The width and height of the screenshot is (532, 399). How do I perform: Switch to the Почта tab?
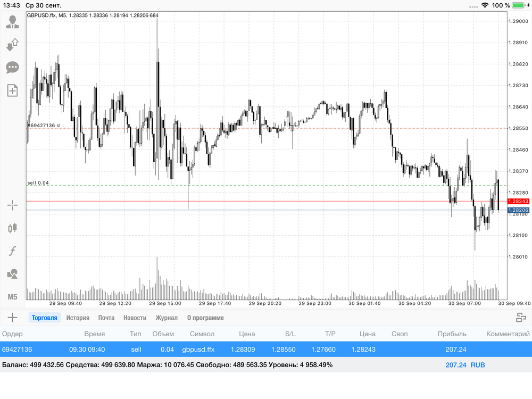point(106,318)
